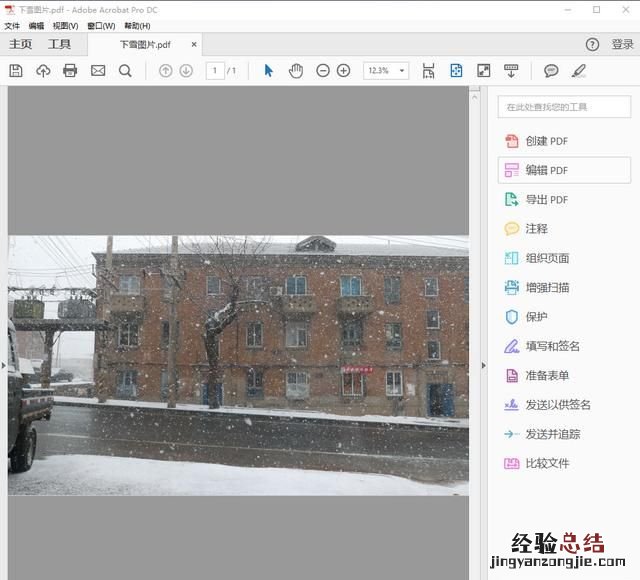640x580 pixels.
Task: Open the comment bubble tool
Action: click(551, 71)
